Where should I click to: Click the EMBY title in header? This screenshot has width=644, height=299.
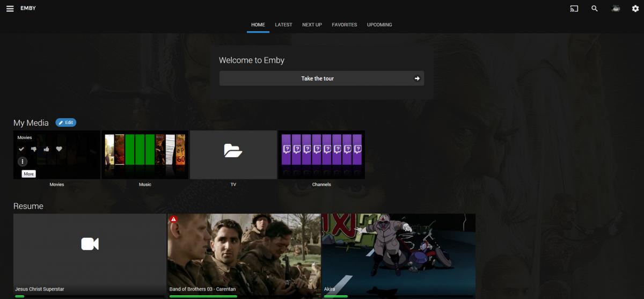point(28,9)
